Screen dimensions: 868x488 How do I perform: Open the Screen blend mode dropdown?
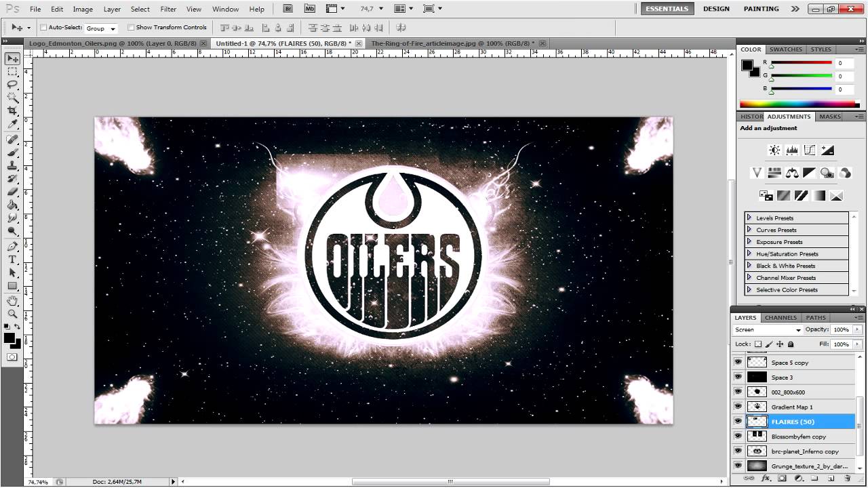tap(766, 329)
